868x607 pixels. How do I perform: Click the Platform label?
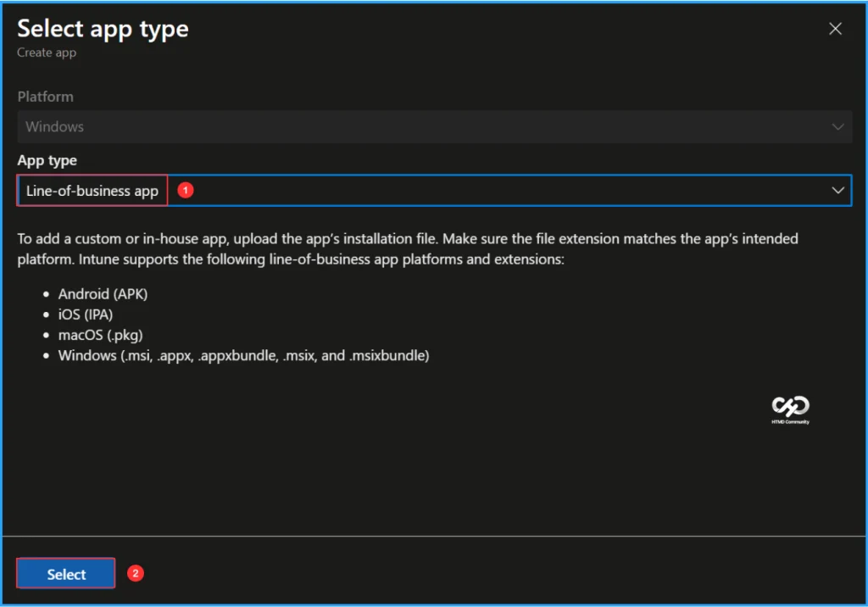(x=46, y=97)
